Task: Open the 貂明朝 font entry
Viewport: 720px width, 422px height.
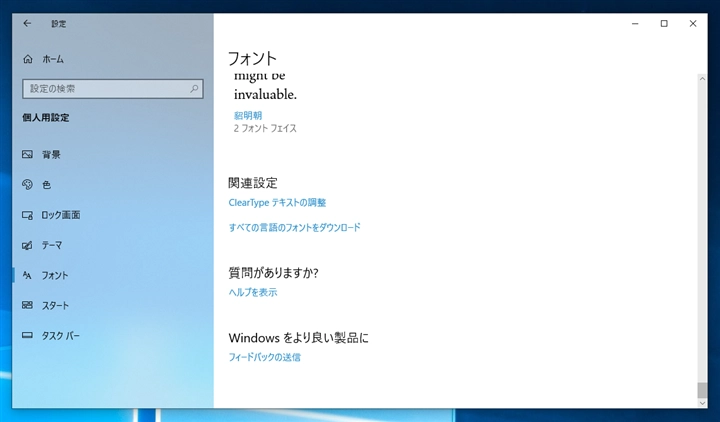Action: pyautogui.click(x=248, y=116)
